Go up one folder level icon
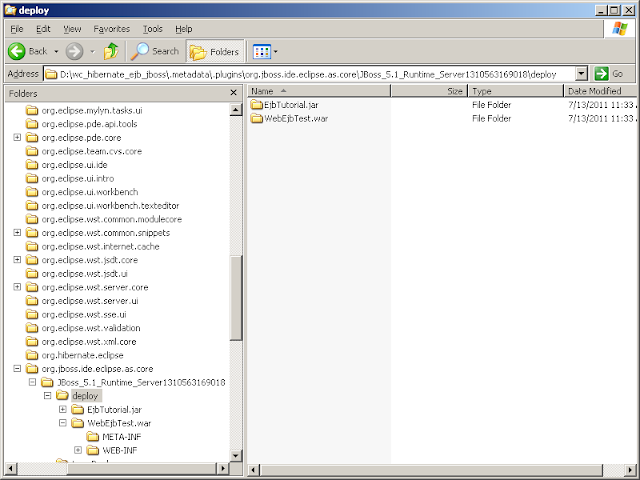 [111, 51]
